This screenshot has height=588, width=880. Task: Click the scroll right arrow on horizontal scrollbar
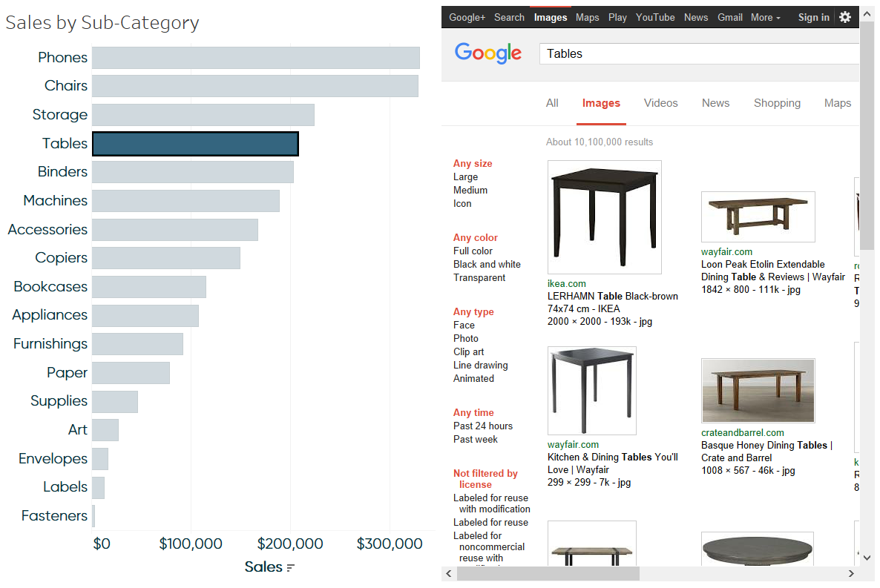[851, 573]
